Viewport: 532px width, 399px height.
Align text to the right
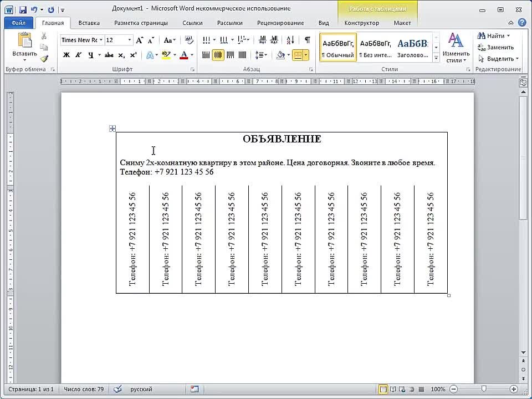(231, 55)
